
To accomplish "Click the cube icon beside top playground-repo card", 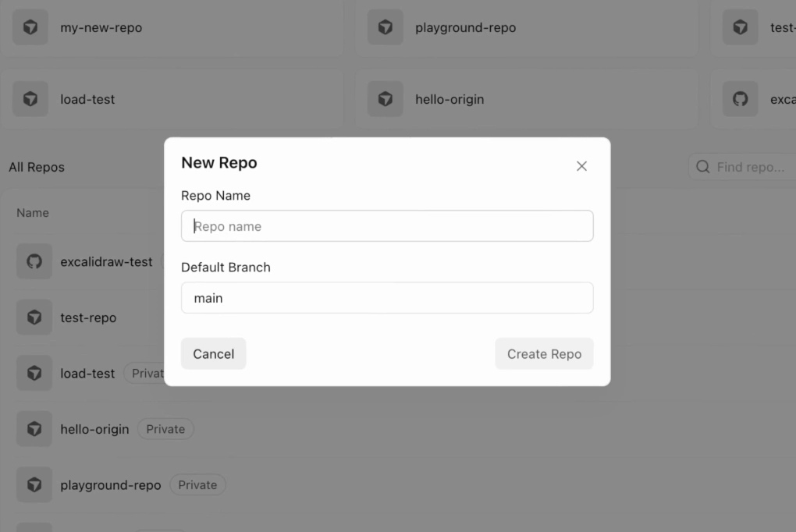I will click(x=386, y=27).
